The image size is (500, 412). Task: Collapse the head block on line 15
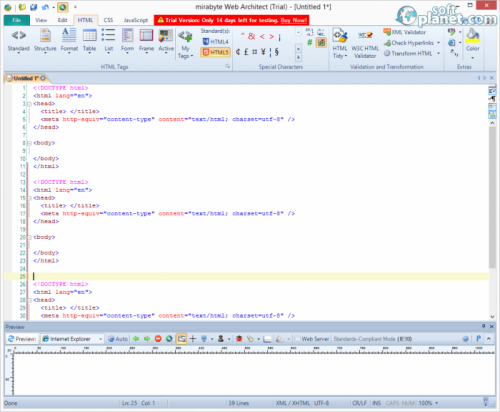(29, 198)
